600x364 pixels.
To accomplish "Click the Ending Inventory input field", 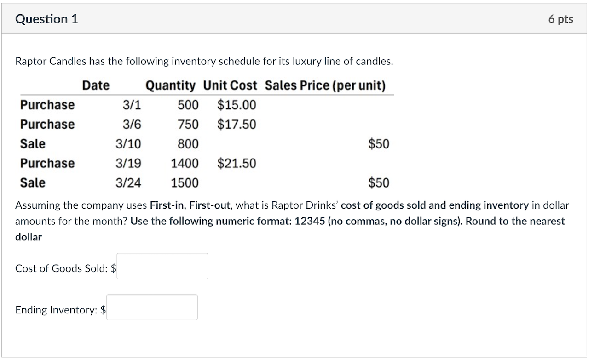I will click(x=152, y=307).
